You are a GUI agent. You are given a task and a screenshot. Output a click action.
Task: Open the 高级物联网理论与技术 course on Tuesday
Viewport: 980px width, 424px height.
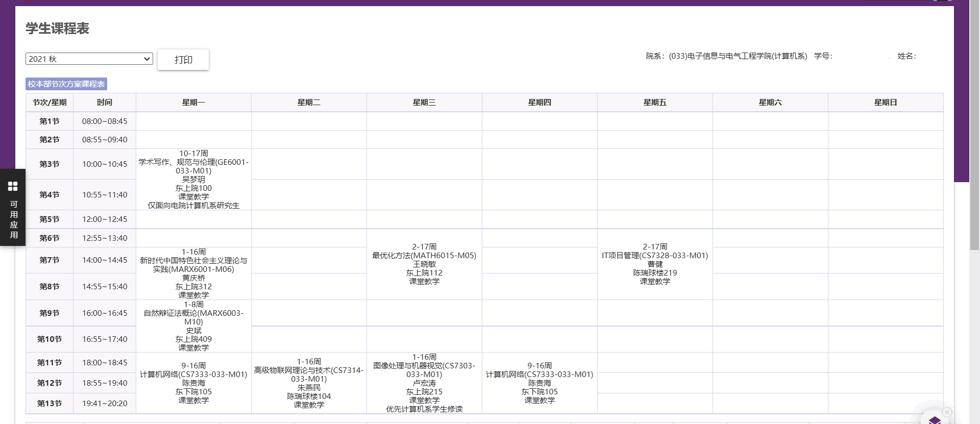point(309,383)
